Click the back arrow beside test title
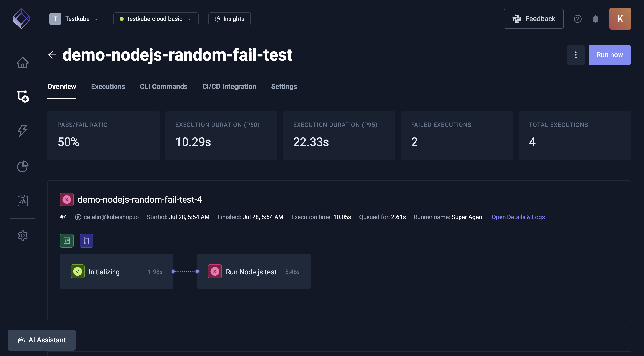 (52, 55)
